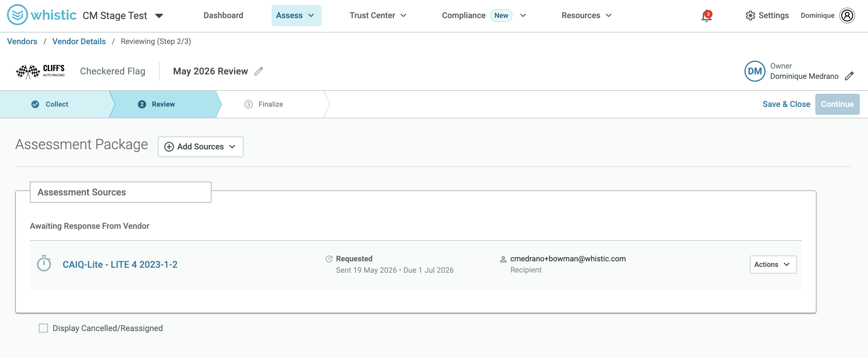This screenshot has width=868, height=358.
Task: Click the Collect step checkmark icon
Action: tap(35, 104)
